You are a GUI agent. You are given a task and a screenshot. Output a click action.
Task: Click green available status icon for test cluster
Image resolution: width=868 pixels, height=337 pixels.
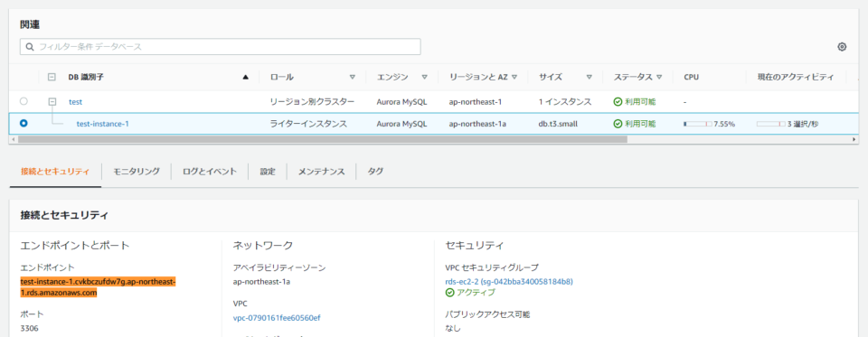pyautogui.click(x=618, y=102)
